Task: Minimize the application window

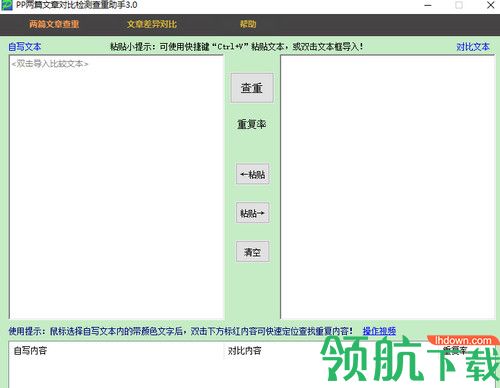Action: coord(428,5)
